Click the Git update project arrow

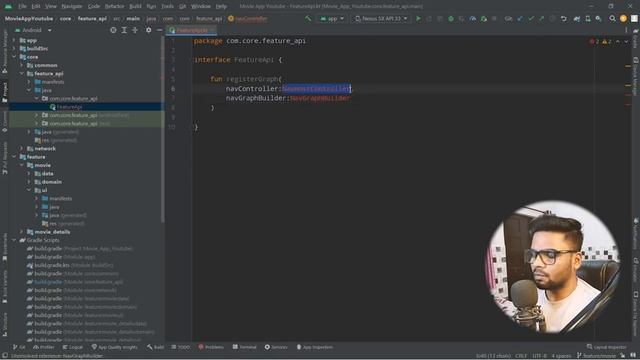click(x=520, y=18)
